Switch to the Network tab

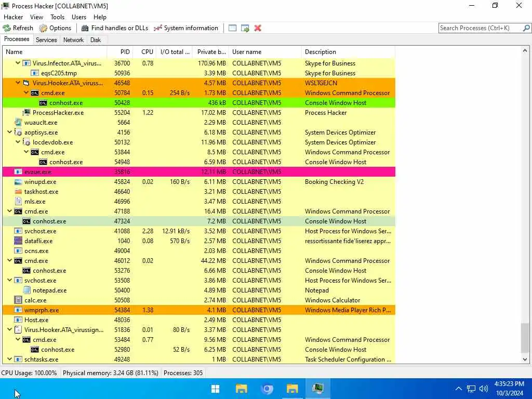(73, 40)
